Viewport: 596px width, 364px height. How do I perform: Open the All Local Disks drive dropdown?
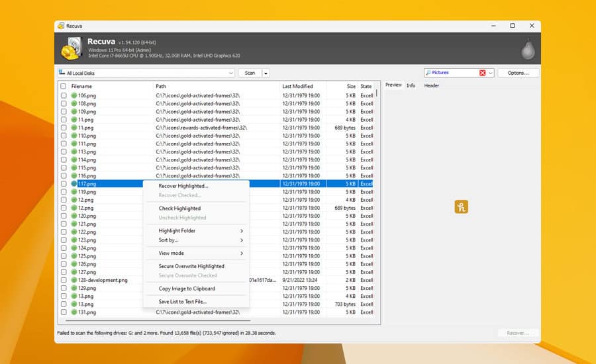230,73
